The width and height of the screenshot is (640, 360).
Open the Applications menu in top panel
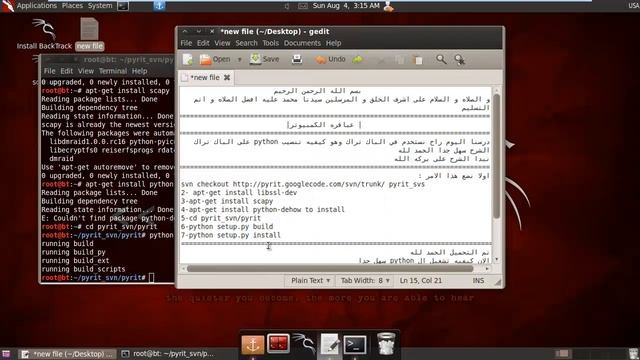click(36, 6)
